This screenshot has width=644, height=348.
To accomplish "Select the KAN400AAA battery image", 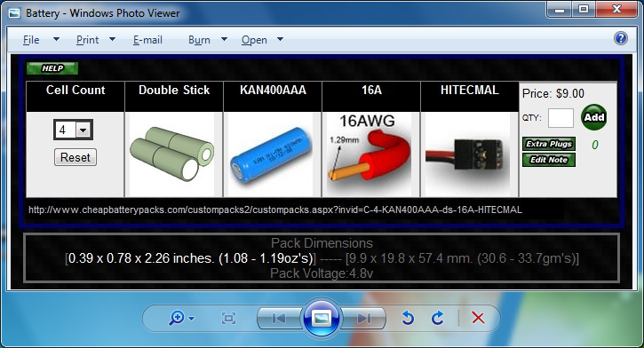I will 272,154.
